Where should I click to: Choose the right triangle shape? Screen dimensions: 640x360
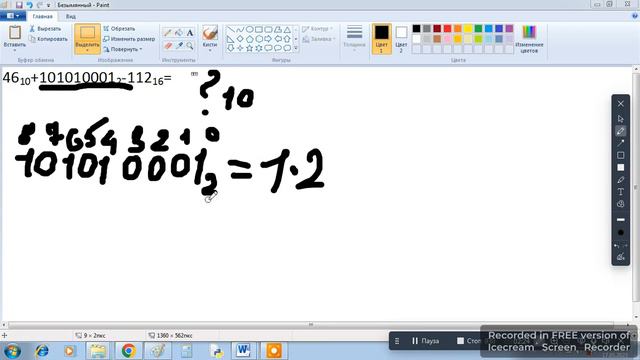pos(231,39)
